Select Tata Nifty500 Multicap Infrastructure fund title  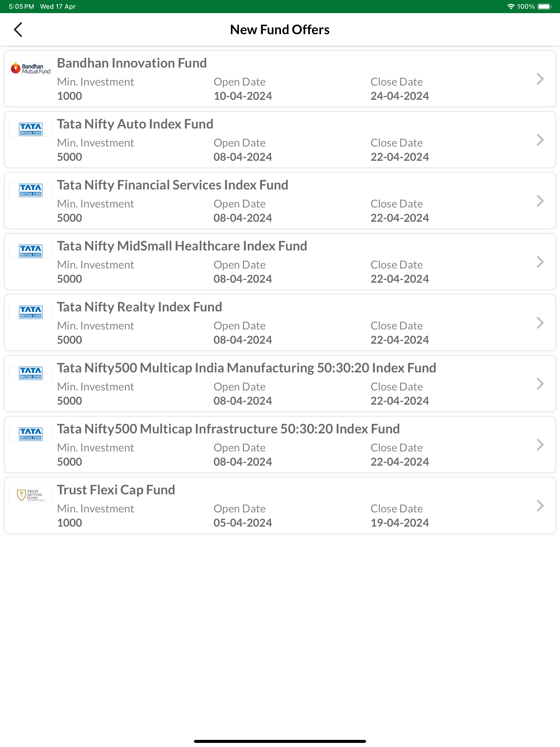[228, 429]
